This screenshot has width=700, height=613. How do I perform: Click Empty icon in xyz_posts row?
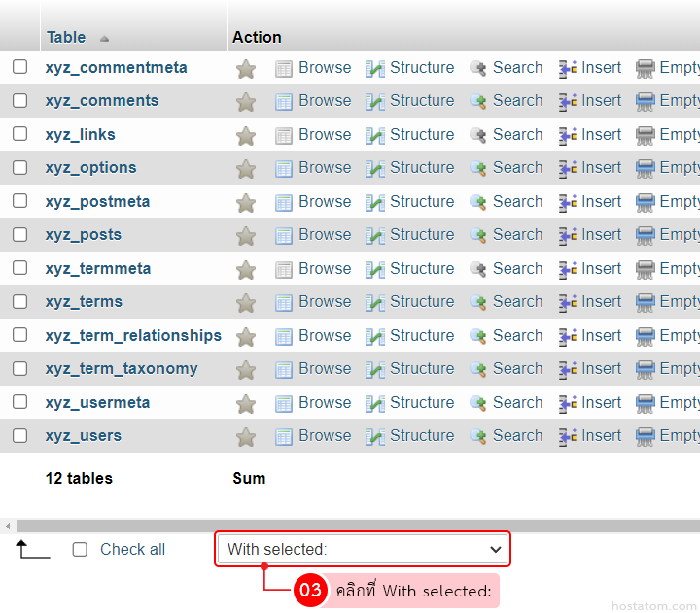[646, 236]
